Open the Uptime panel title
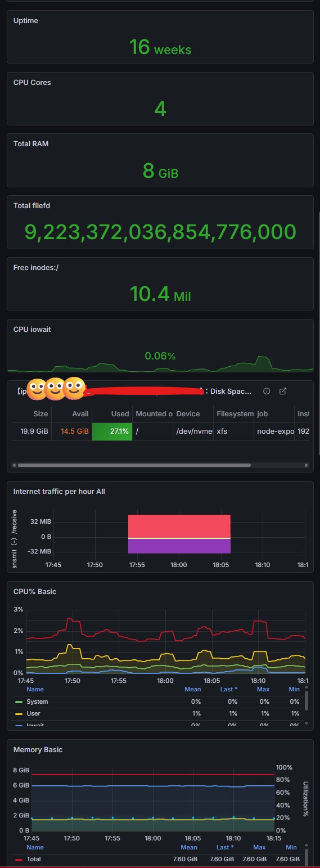Image resolution: width=320 pixels, height=868 pixels. (x=26, y=20)
